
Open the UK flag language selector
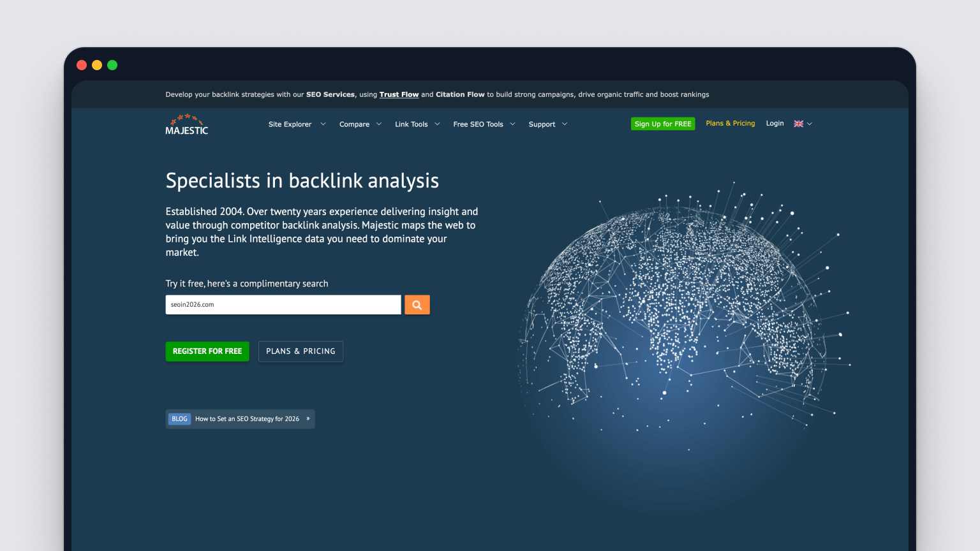[x=798, y=123]
